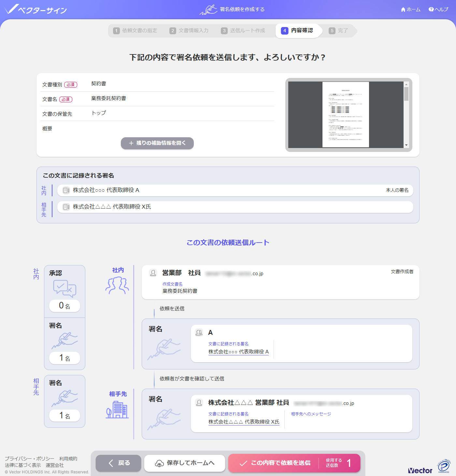Click the 業務委託契約書 value beside 文書名
Screen dimensions: 456x476
[x=108, y=98]
